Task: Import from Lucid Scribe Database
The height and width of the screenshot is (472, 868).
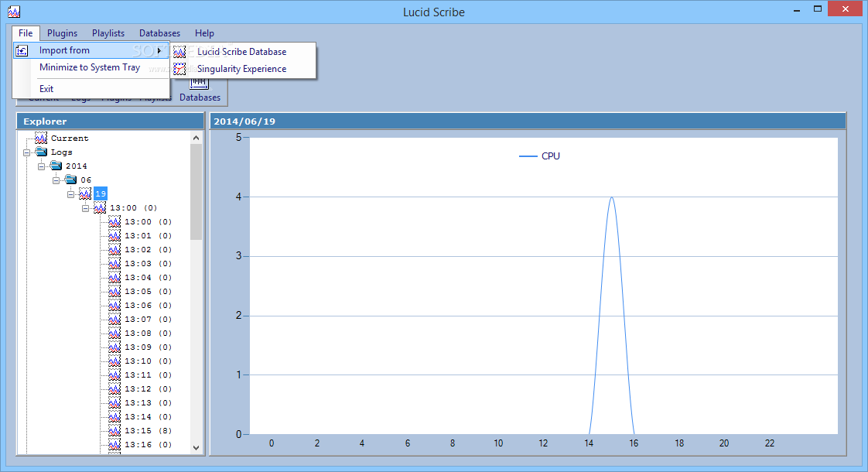Action: coord(244,52)
